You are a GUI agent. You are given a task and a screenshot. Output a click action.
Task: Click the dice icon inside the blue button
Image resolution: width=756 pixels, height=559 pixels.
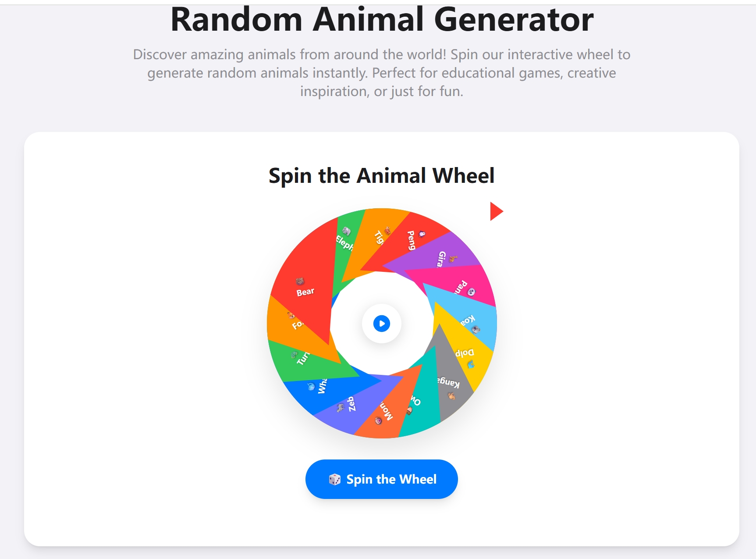point(335,479)
